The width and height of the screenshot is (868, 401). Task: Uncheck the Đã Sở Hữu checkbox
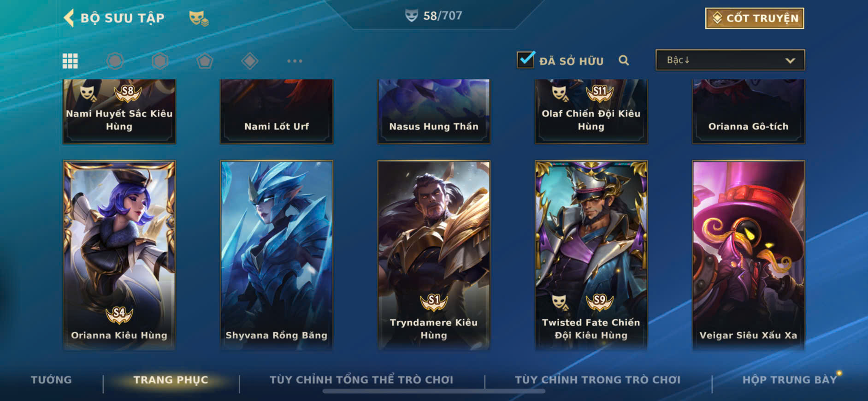pos(526,59)
